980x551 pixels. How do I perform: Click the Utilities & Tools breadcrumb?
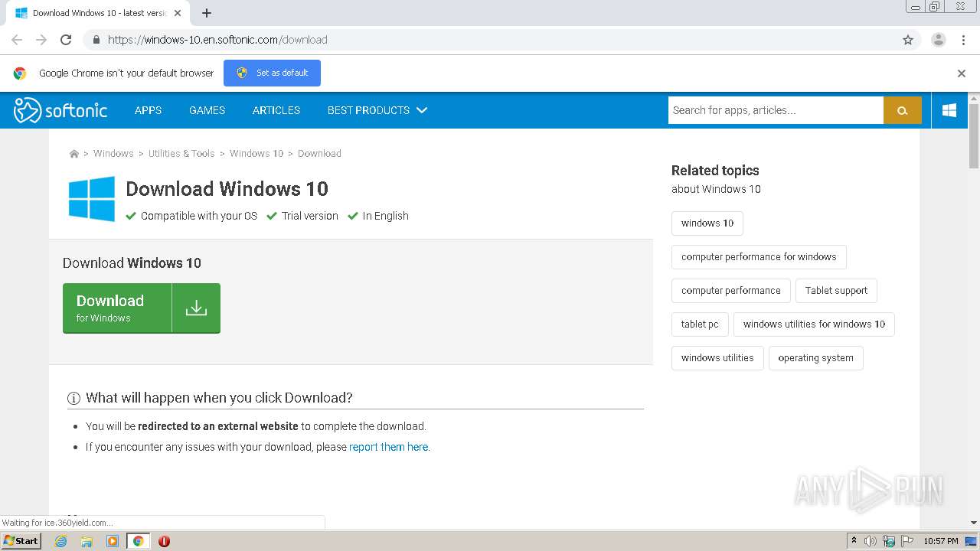181,154
